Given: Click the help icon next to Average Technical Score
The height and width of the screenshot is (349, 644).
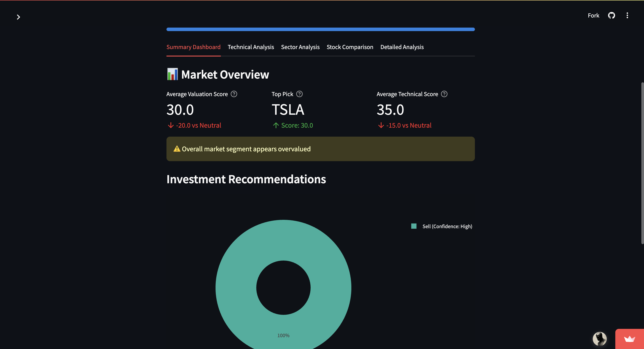Looking at the screenshot, I should (x=444, y=94).
